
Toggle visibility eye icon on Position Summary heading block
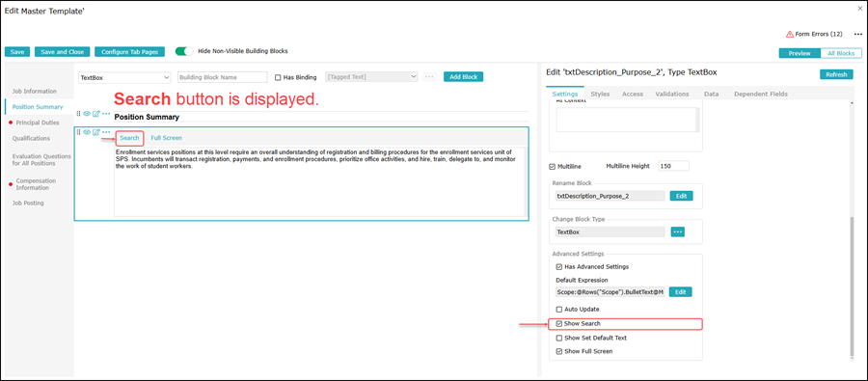(x=87, y=114)
